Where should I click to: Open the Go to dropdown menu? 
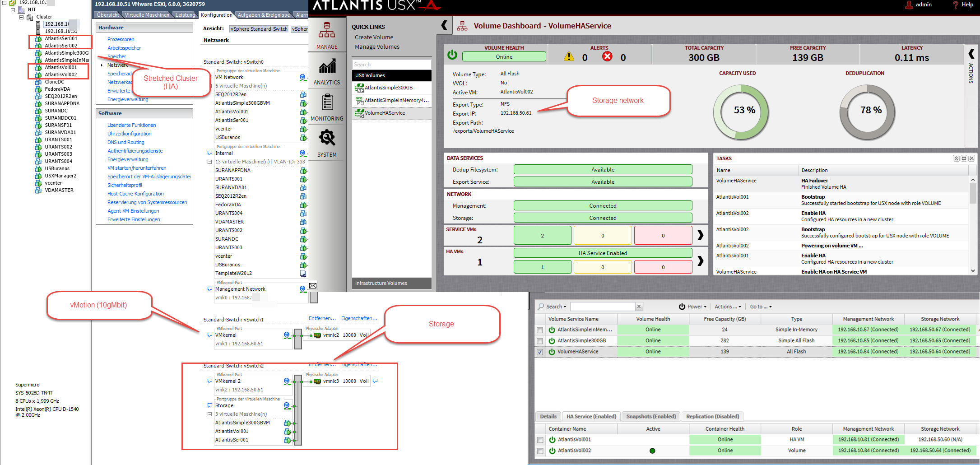761,307
